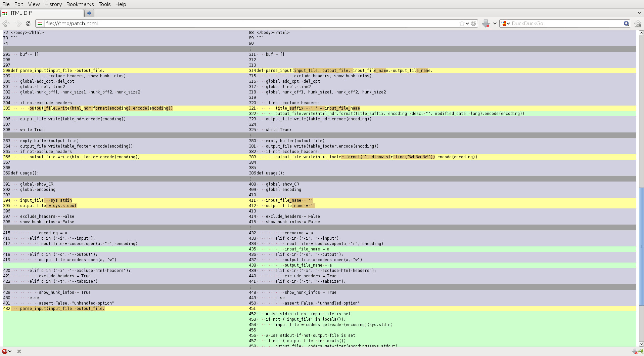Open the Downloads manager icon
Viewport: 644px width, 356px height.
[487, 24]
